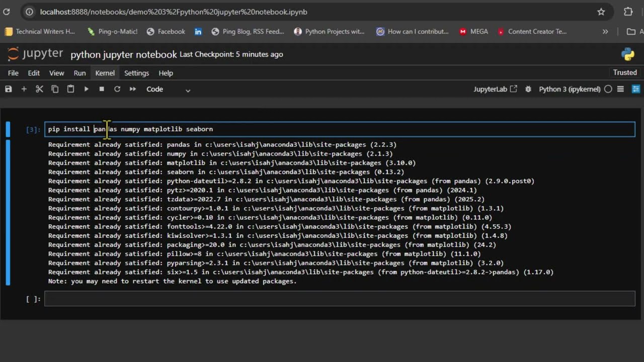Click the Last Checkpoint text
This screenshot has height=362, width=644.
click(x=231, y=54)
